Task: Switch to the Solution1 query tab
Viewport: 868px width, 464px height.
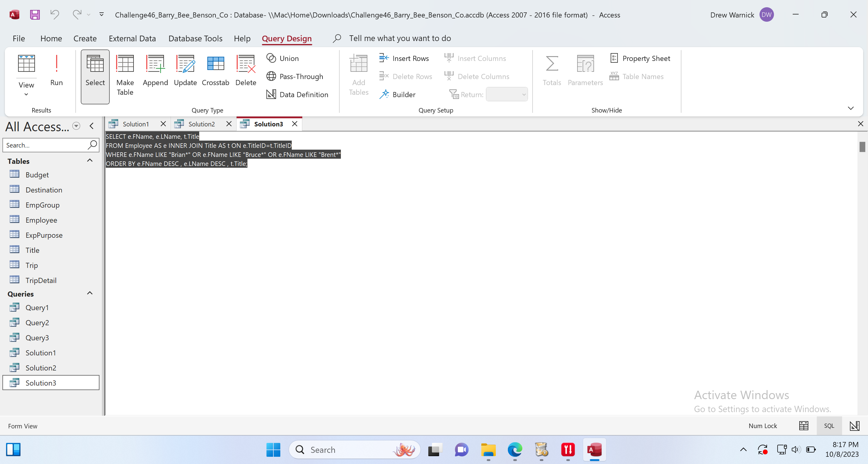Action: (x=135, y=124)
